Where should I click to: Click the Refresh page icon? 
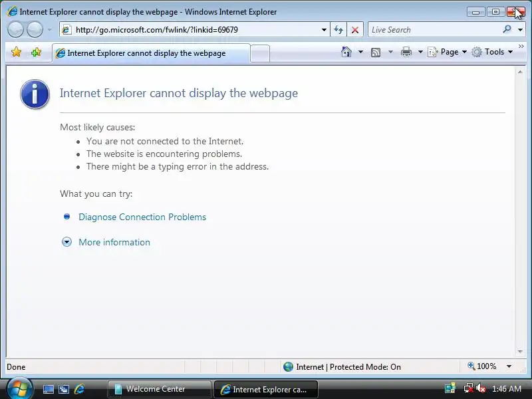(338, 30)
